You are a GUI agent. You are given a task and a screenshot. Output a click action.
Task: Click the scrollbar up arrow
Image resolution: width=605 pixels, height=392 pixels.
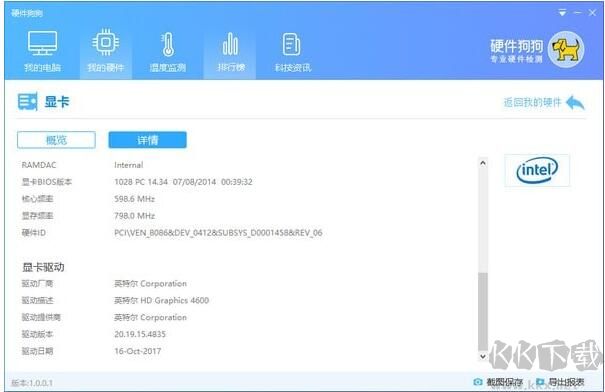(x=483, y=163)
